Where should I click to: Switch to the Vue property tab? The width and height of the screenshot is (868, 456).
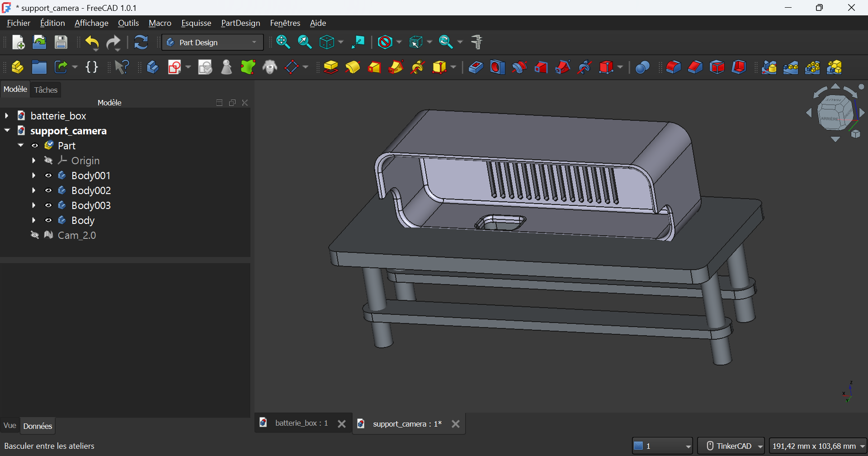[x=9, y=426]
